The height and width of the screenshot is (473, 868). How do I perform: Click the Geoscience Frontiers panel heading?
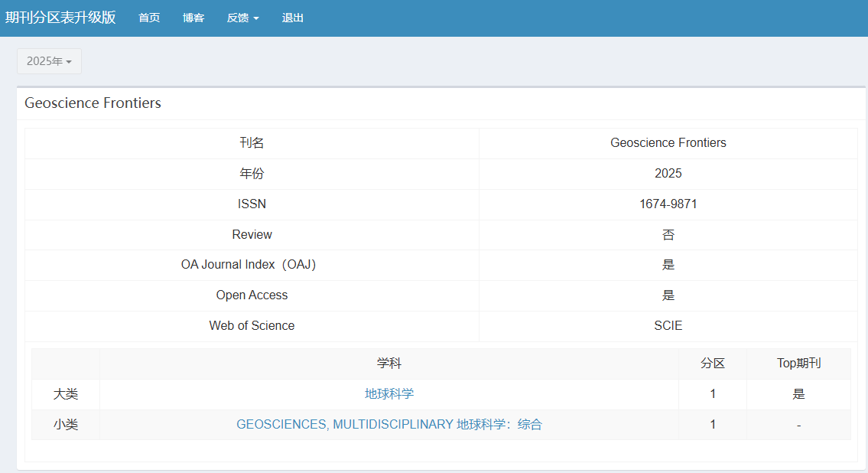(93, 103)
